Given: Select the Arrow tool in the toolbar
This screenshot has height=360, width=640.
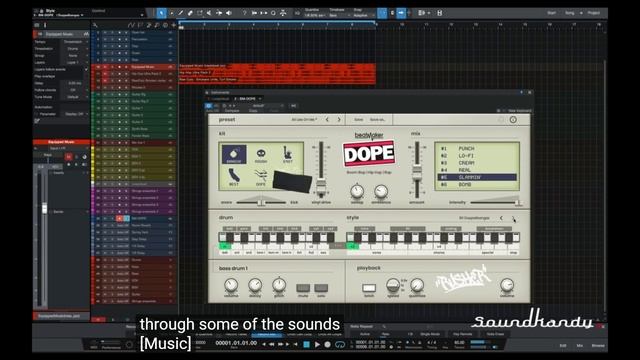Looking at the screenshot, I should click(x=161, y=13).
